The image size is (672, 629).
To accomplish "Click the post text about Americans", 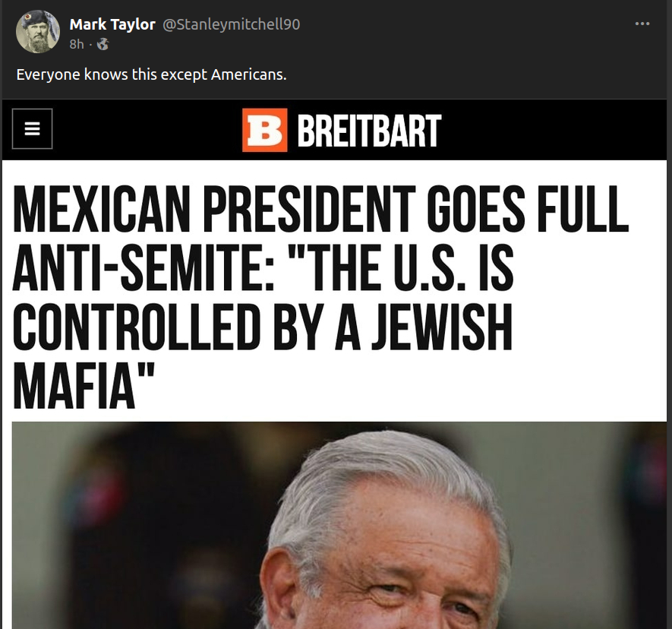I will [151, 74].
